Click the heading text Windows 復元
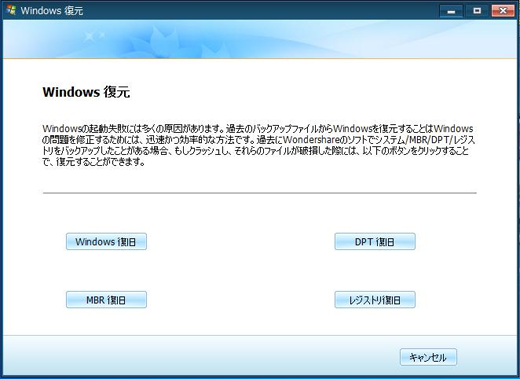 coord(86,92)
